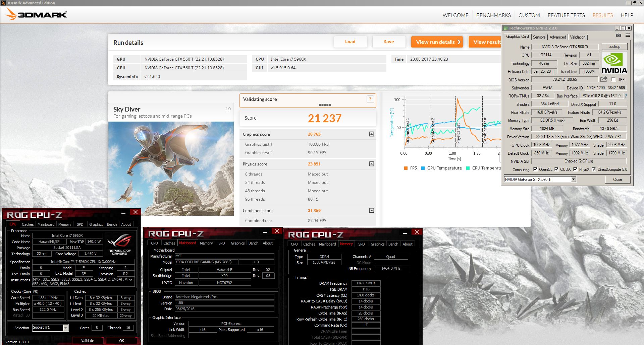Click the bus interface question mark icon

pos(626,95)
